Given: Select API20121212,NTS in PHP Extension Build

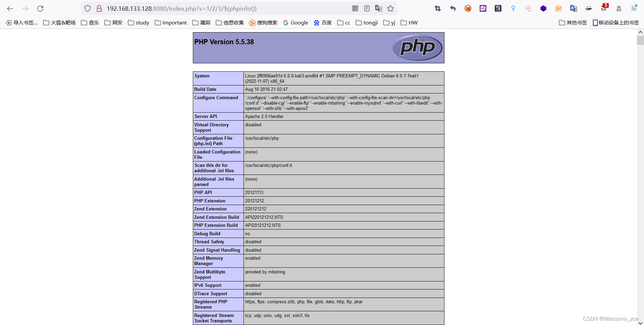Looking at the screenshot, I should [x=263, y=225].
